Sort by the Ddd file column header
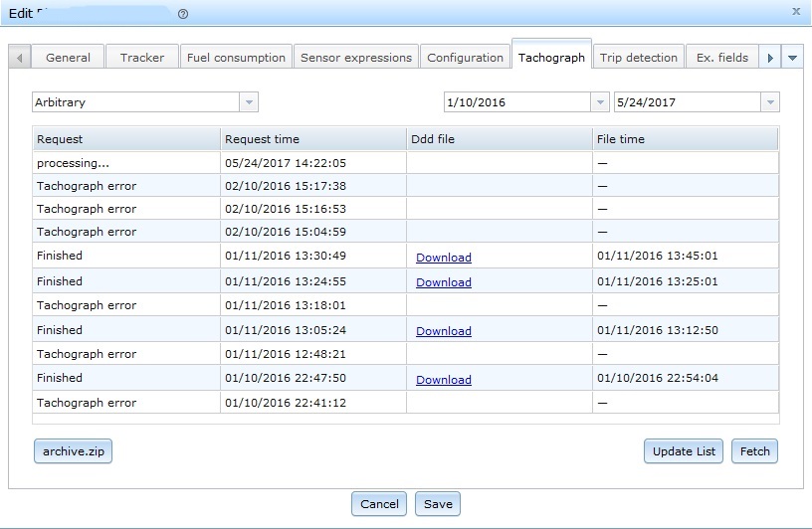812x529 pixels. point(500,139)
